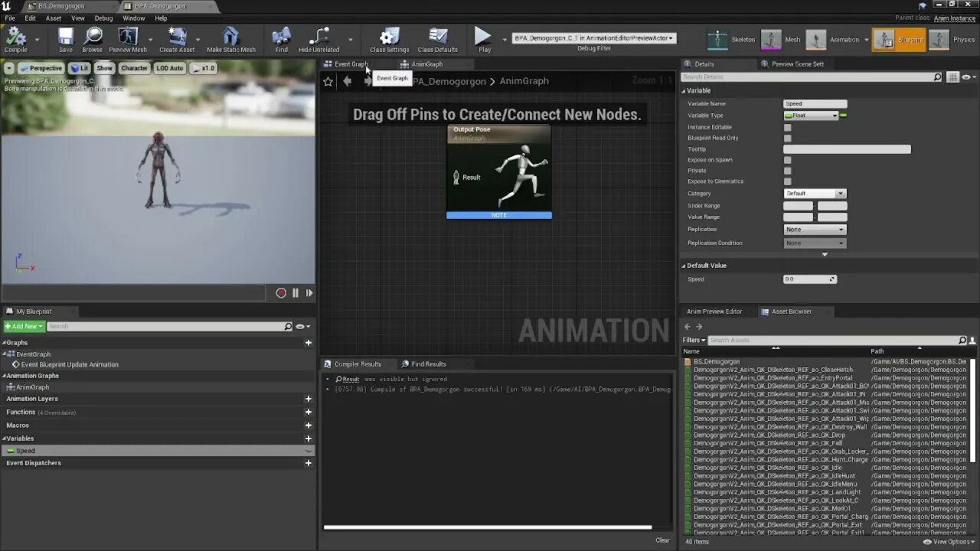
Task: Click the Show viewport button
Action: click(104, 68)
